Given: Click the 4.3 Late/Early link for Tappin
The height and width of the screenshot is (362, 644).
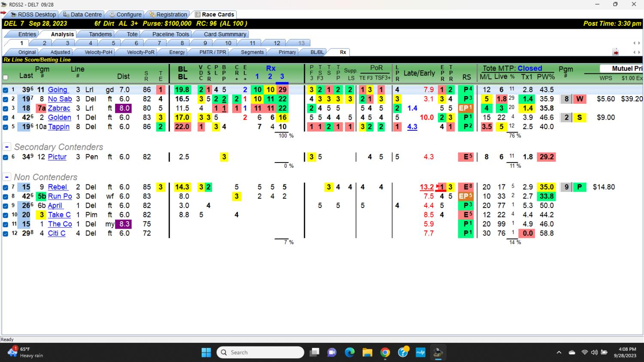Looking at the screenshot, I should (x=412, y=127).
